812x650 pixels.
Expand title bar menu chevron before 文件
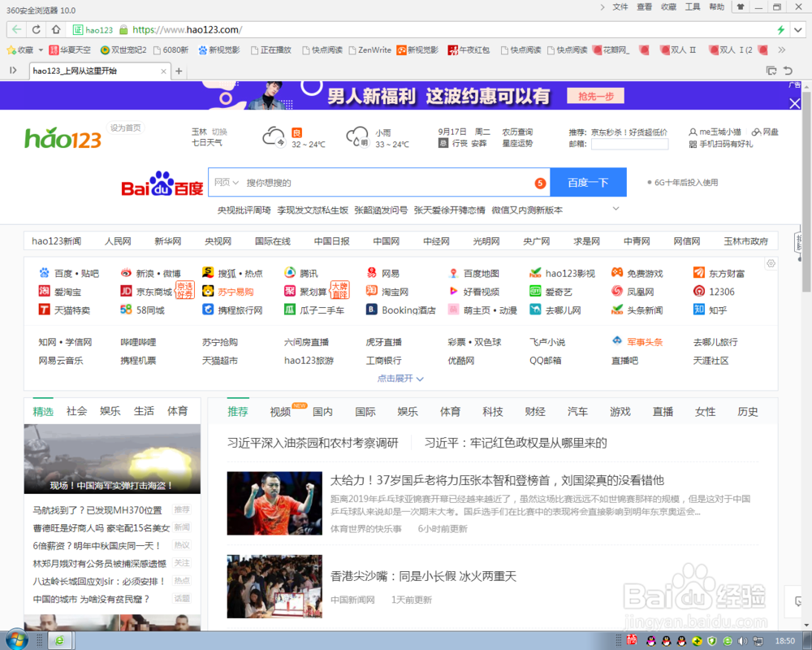[603, 7]
